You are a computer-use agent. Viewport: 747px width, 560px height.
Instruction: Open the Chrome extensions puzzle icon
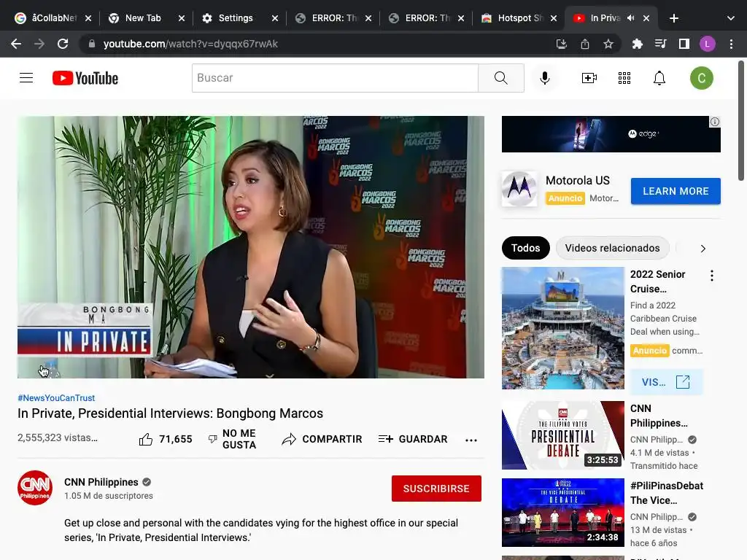point(637,44)
